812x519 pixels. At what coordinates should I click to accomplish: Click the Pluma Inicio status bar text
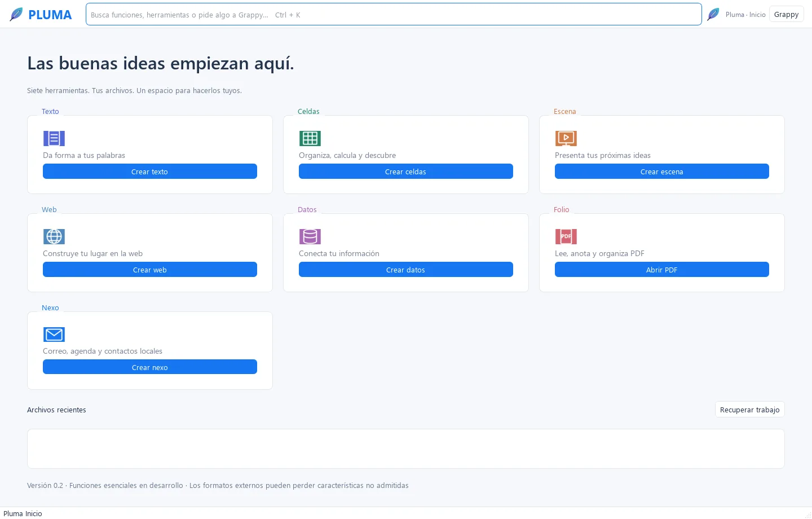click(23, 513)
